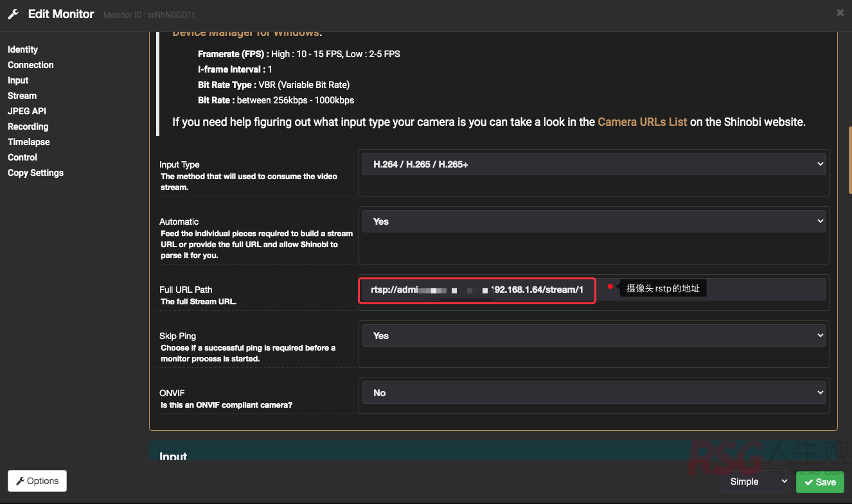The width and height of the screenshot is (852, 504).
Task: Open the Input Type dropdown
Action: 594,164
